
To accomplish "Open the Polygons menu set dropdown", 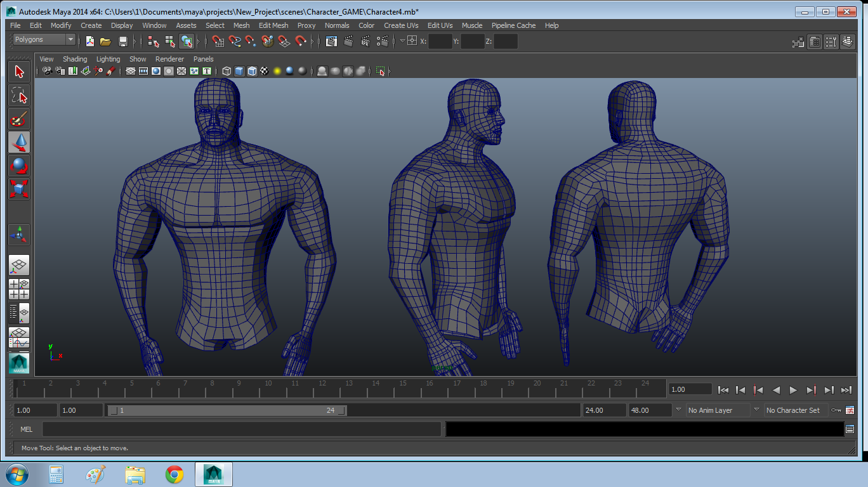I will 44,39.
